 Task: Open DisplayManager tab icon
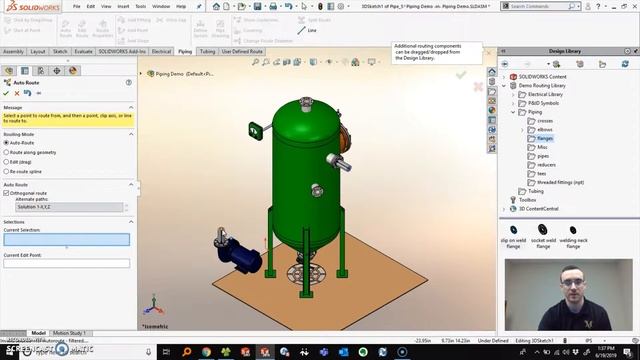[x=73, y=71]
